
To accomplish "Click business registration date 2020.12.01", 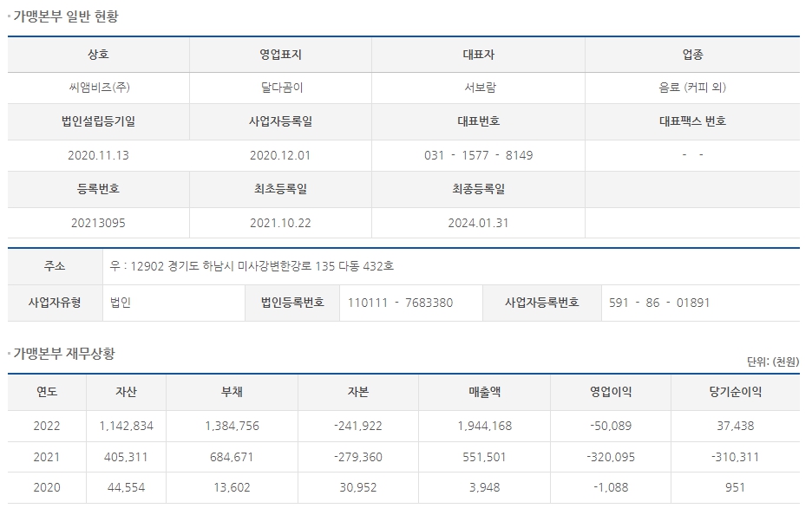I will coord(280,155).
